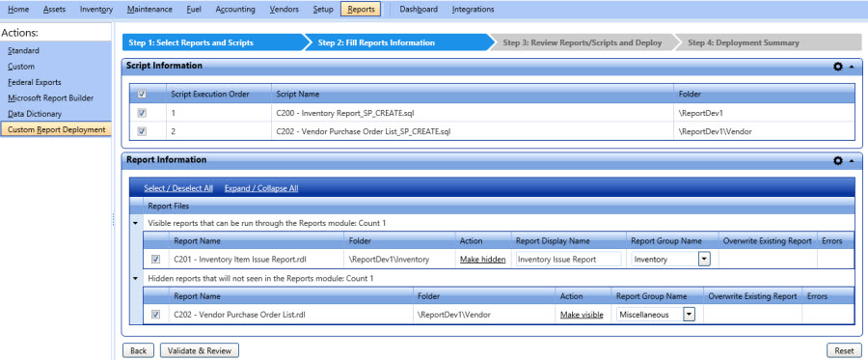Toggle the script table header checkbox
The image size is (868, 360).
pos(142,95)
